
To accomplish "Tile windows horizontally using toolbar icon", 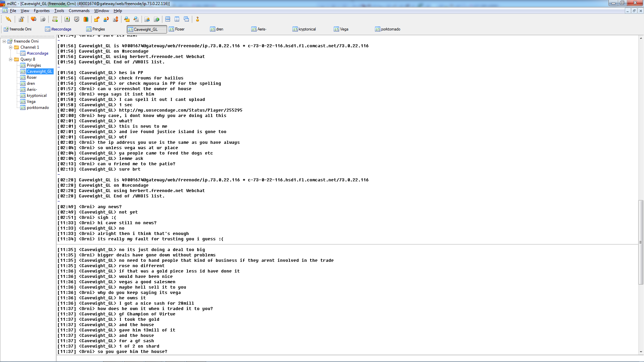I will click(168, 19).
